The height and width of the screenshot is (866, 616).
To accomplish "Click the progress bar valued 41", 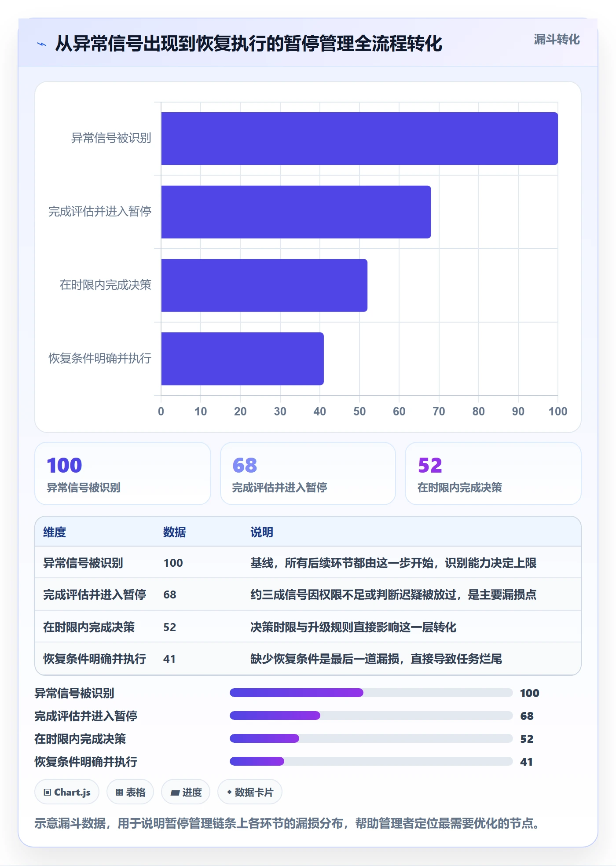I will point(371,761).
